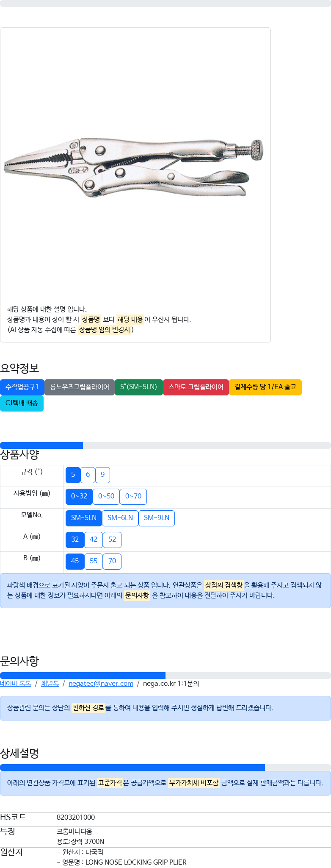Pick model SM-9LN

click(157, 518)
